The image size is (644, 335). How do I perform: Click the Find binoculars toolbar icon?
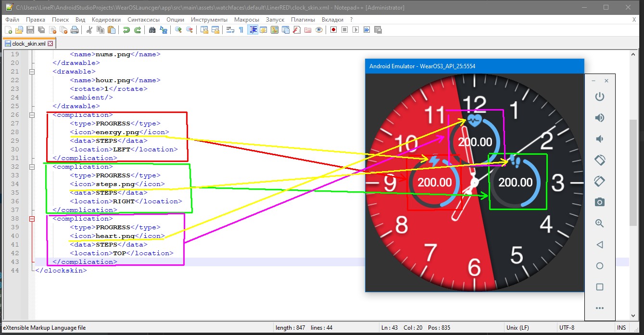[152, 30]
